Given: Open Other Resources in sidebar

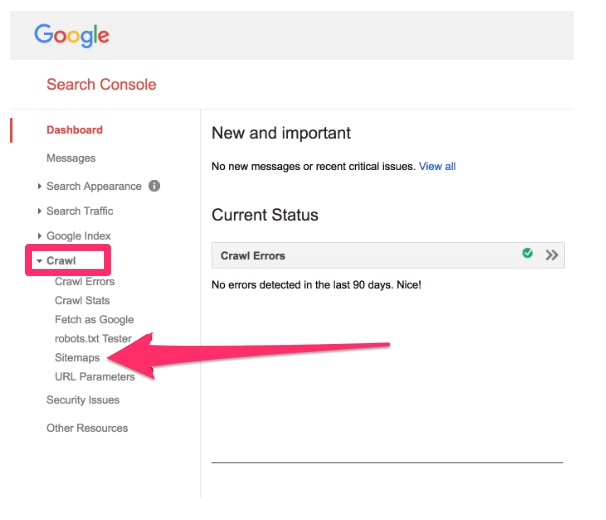Looking at the screenshot, I should (87, 428).
